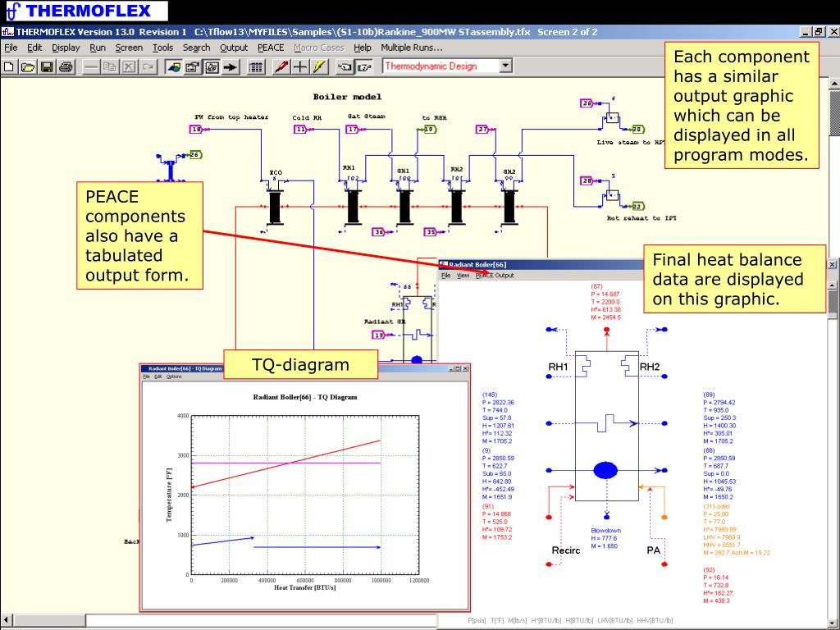
Task: Click the New file toolbar icon
Action: (8, 67)
